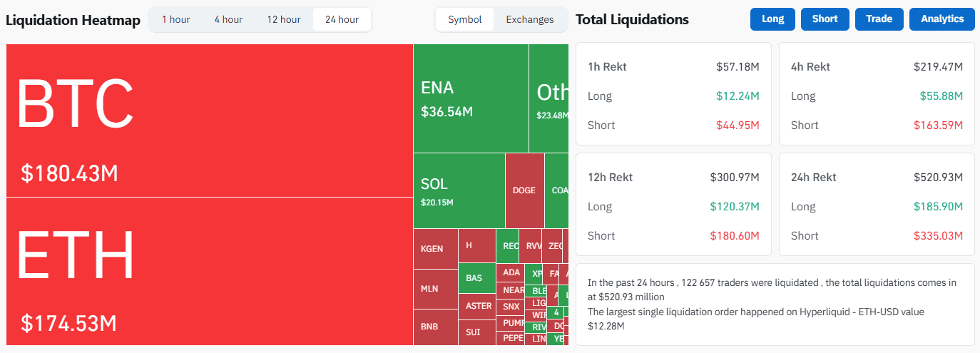Click the DOGE red tile
Viewport: 980px width, 353px height.
click(x=524, y=190)
